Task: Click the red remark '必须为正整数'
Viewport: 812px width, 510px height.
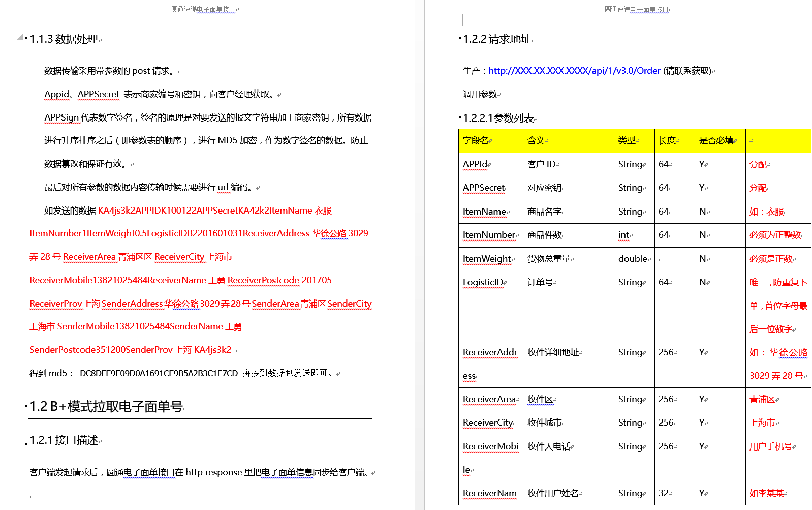Action: [775, 235]
